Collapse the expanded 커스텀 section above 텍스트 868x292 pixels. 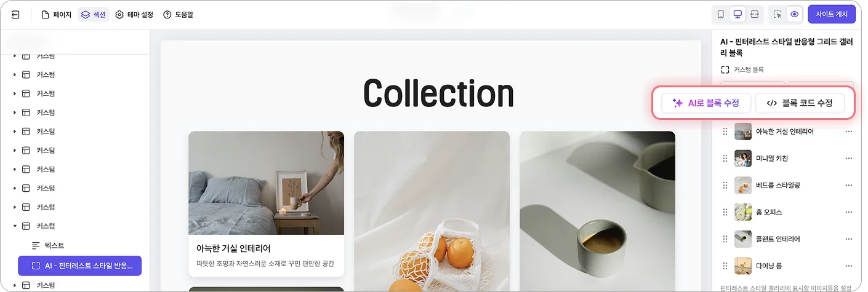pyautogui.click(x=15, y=226)
